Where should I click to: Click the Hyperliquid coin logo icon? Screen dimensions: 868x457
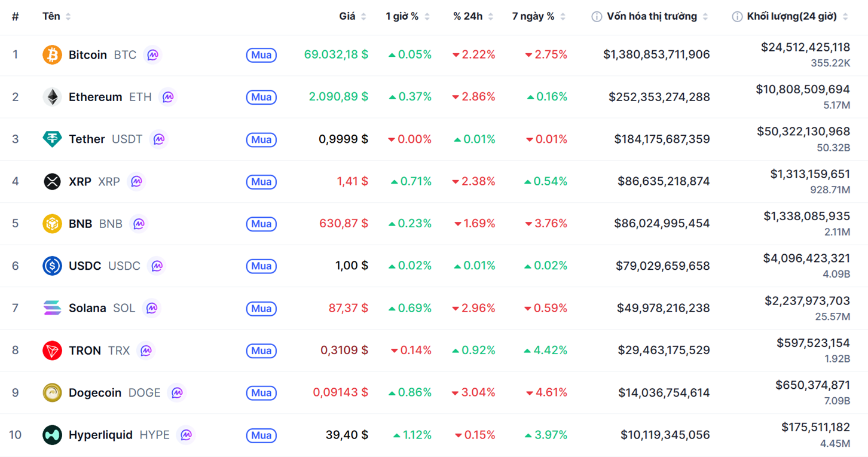pos(52,435)
